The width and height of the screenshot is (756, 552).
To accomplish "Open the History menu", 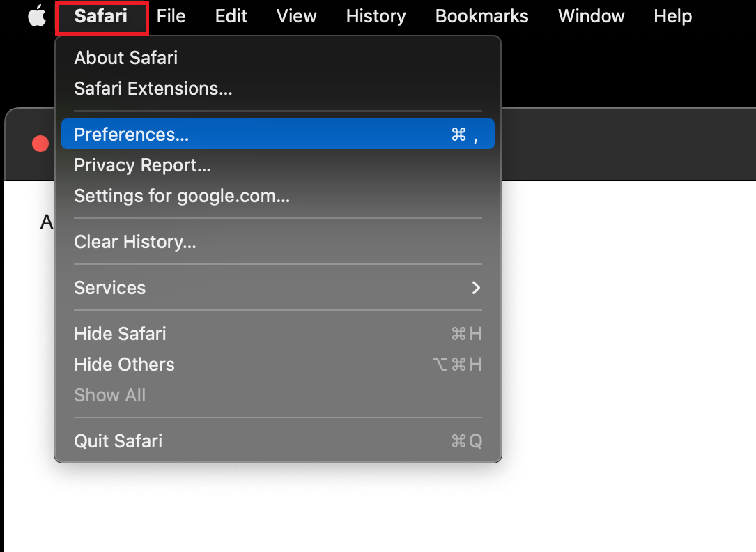I will click(376, 17).
